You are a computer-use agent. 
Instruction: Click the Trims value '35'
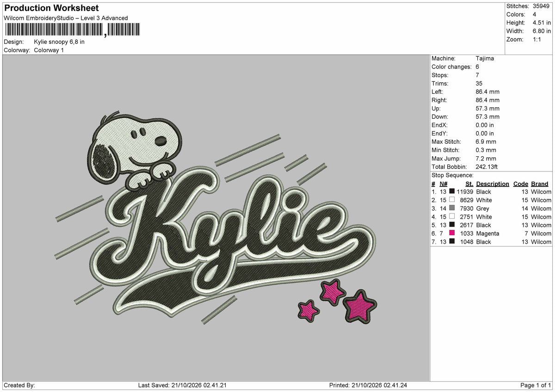(x=479, y=83)
